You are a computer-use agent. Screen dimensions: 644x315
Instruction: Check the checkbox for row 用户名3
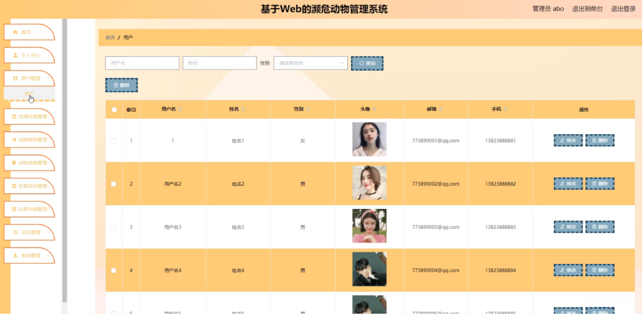click(x=114, y=227)
